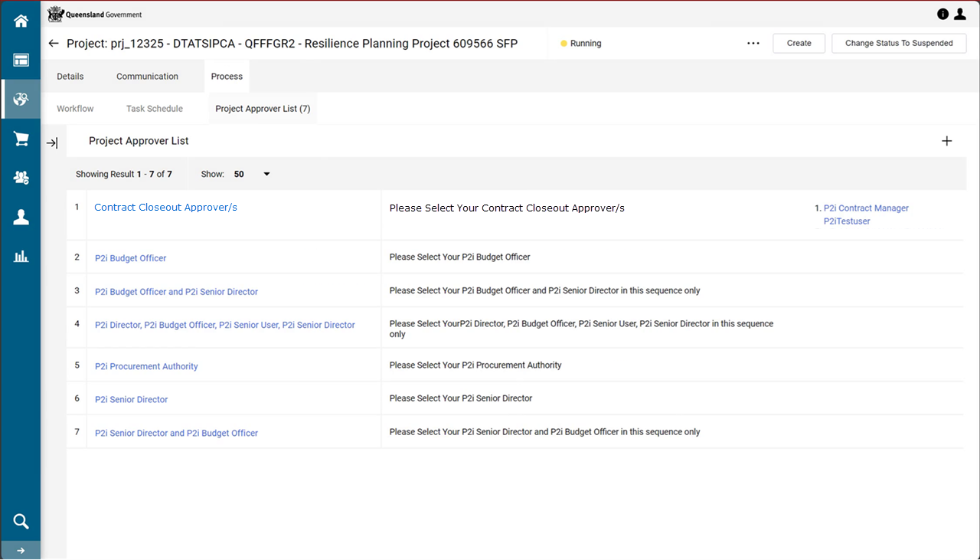
Task: Open the Task Schedule sub-tab
Action: point(155,109)
